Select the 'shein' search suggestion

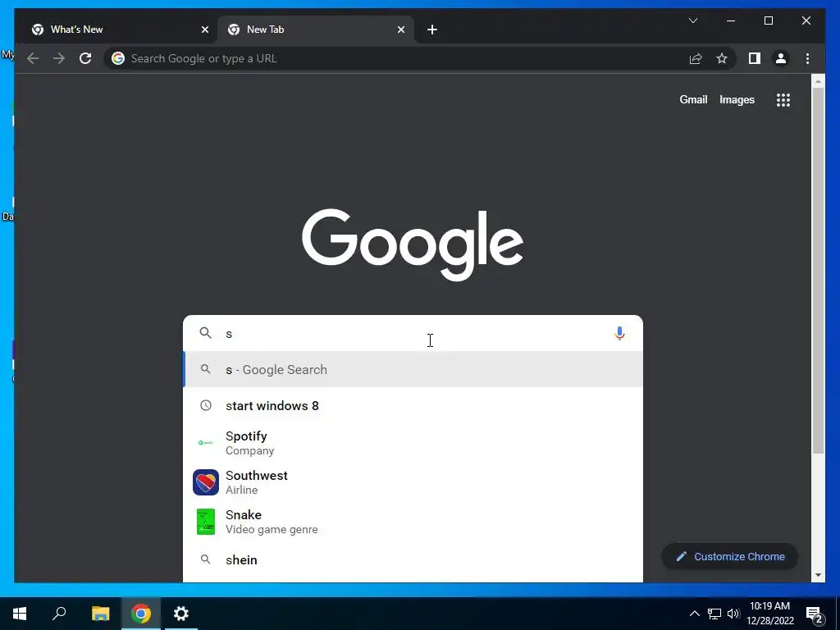(x=413, y=559)
